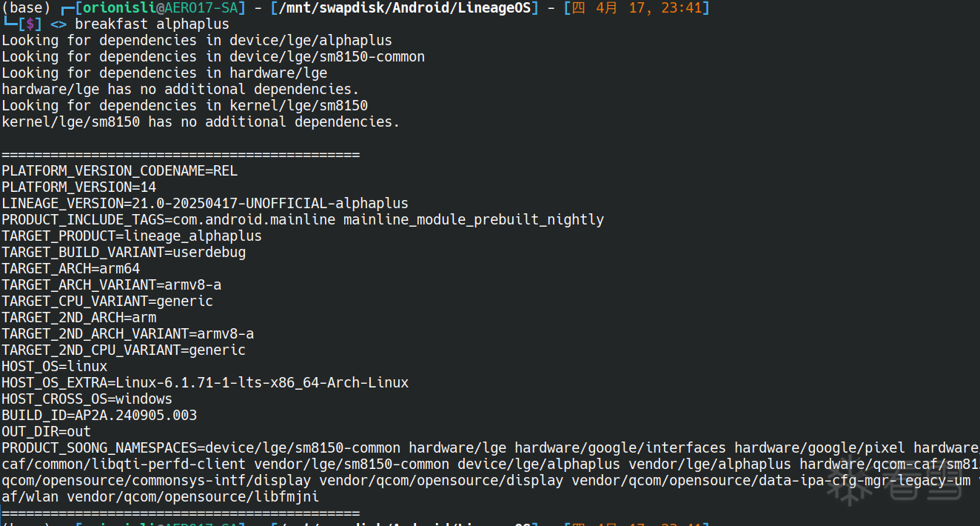
Task: Click the TARGET_BUILD_VARIANT=userdebug line
Action: (123, 253)
